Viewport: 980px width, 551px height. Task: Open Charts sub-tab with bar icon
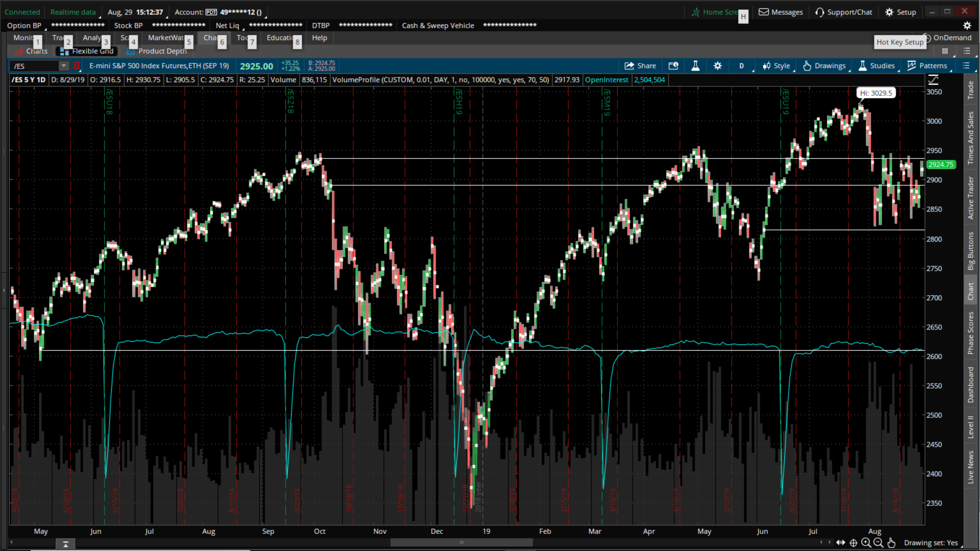tap(31, 51)
